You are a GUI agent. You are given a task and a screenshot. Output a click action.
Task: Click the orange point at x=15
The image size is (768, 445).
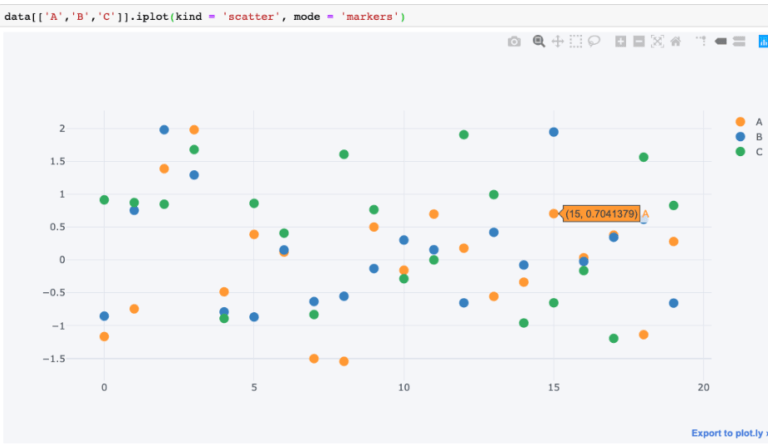point(554,214)
